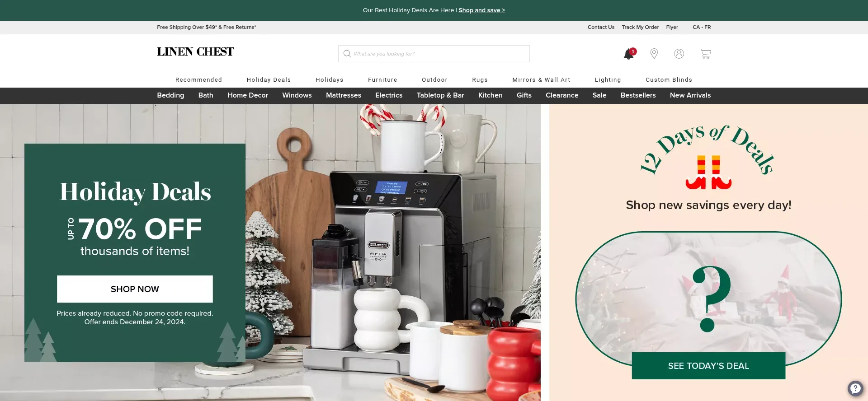Screen dimensions: 868x401
Task: Expand the Mirrors & Wall Art category
Action: 541,80
